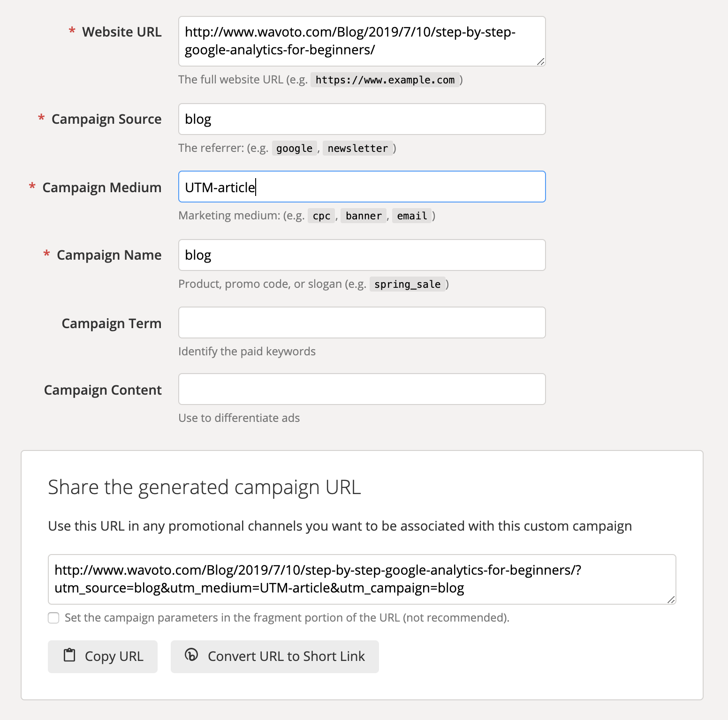
Task: Click the Campaign Source label
Action: tap(106, 119)
